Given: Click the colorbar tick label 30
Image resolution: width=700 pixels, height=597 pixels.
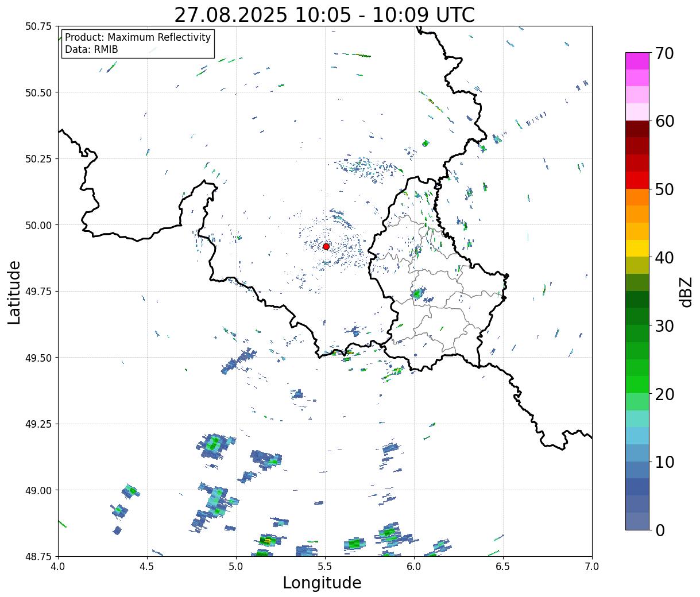Looking at the screenshot, I should [x=664, y=326].
